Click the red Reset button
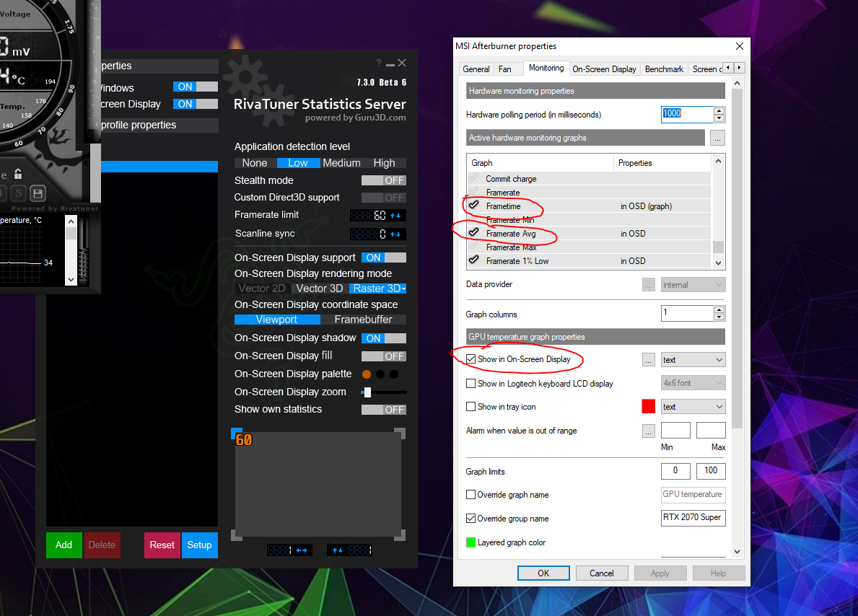Image resolution: width=858 pixels, height=616 pixels. tap(162, 545)
